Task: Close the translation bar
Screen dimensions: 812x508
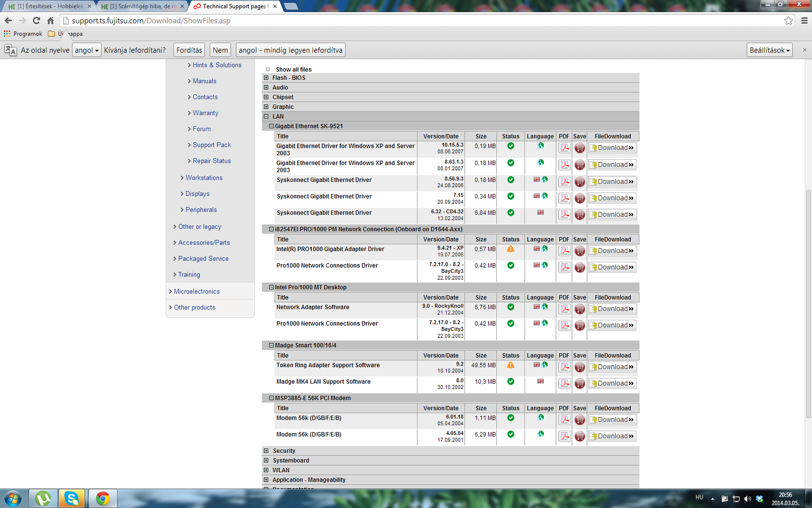Action: tap(805, 50)
